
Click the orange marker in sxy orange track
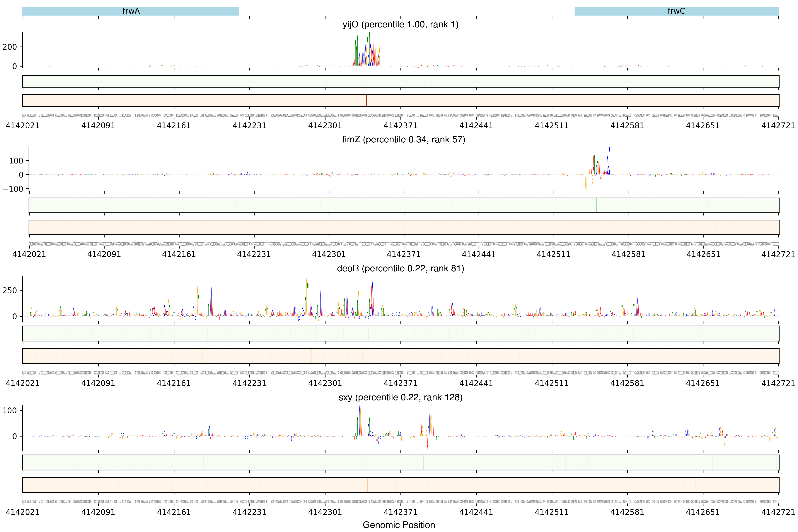(x=367, y=485)
